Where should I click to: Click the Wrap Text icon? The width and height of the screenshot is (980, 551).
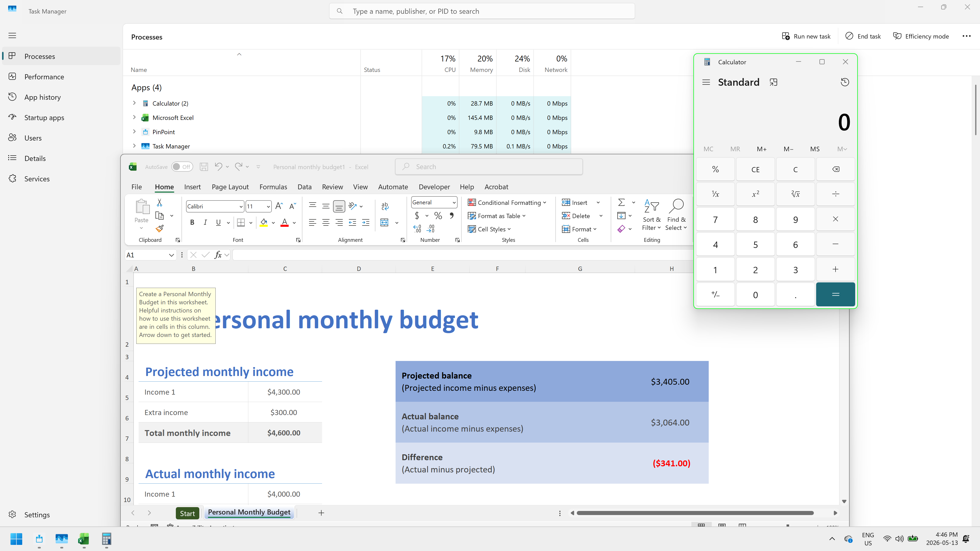click(x=385, y=206)
